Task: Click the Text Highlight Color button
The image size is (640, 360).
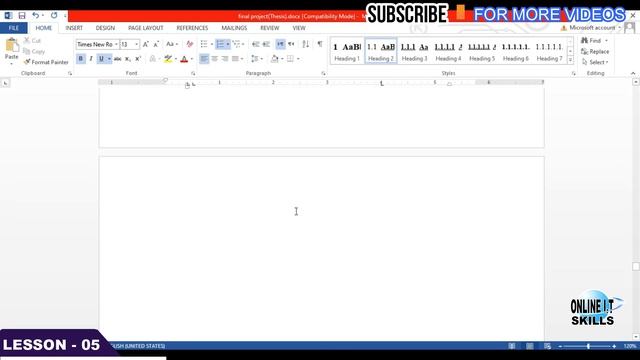Action: click(x=168, y=59)
